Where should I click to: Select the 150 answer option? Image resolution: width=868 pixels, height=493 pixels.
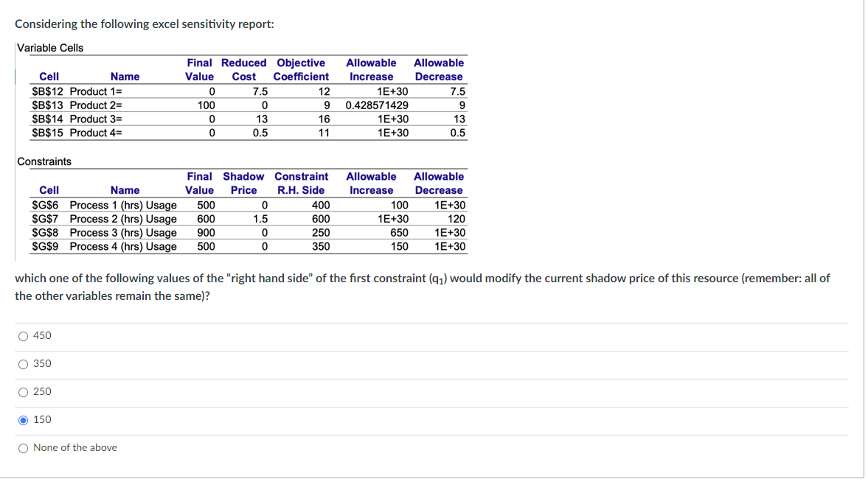pyautogui.click(x=24, y=419)
